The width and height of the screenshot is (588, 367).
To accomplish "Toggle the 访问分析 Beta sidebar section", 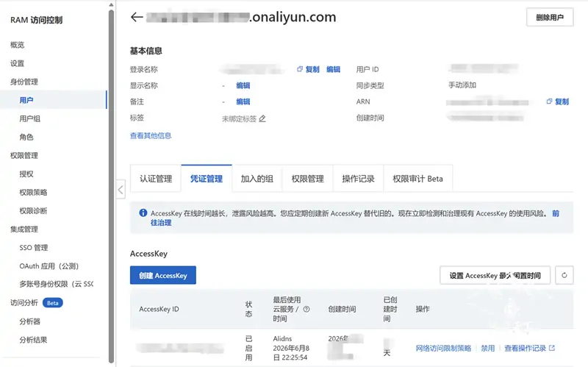I will [x=36, y=303].
